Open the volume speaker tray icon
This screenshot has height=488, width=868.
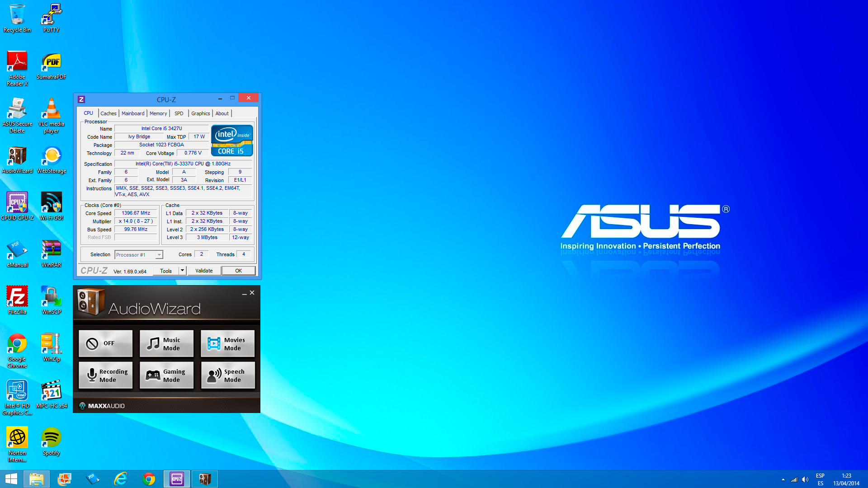805,479
